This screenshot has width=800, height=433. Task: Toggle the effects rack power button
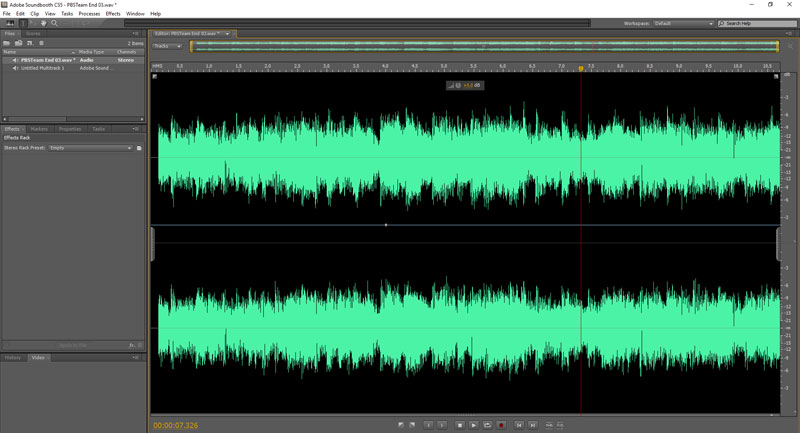click(7, 345)
